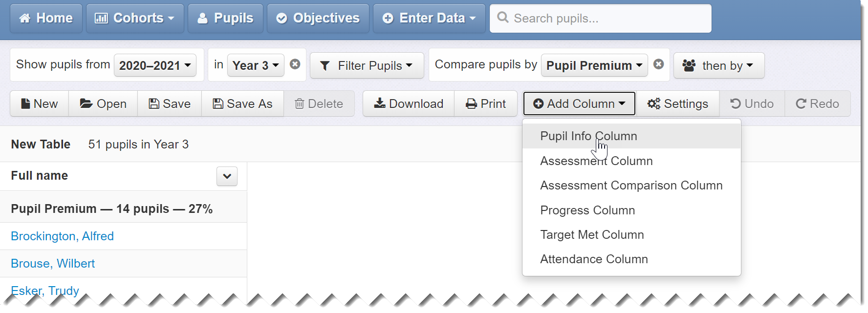The image size is (868, 313).
Task: Open table Settings gears
Action: point(677,104)
